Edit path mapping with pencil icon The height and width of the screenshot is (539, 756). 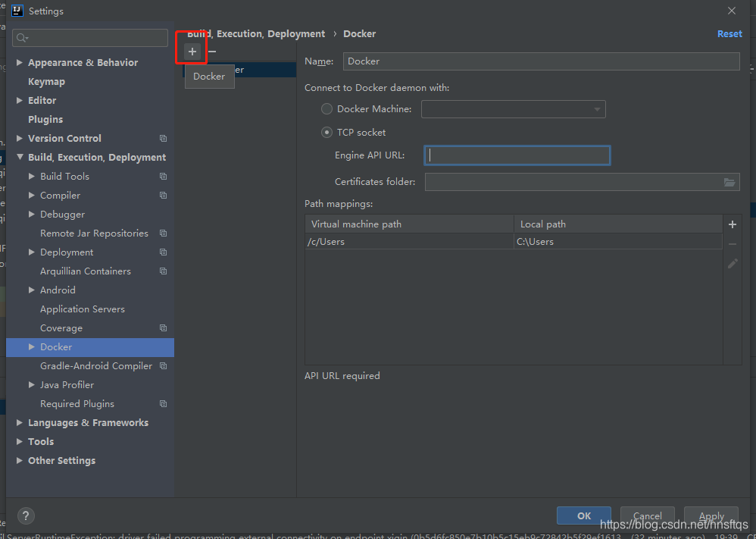(x=733, y=264)
